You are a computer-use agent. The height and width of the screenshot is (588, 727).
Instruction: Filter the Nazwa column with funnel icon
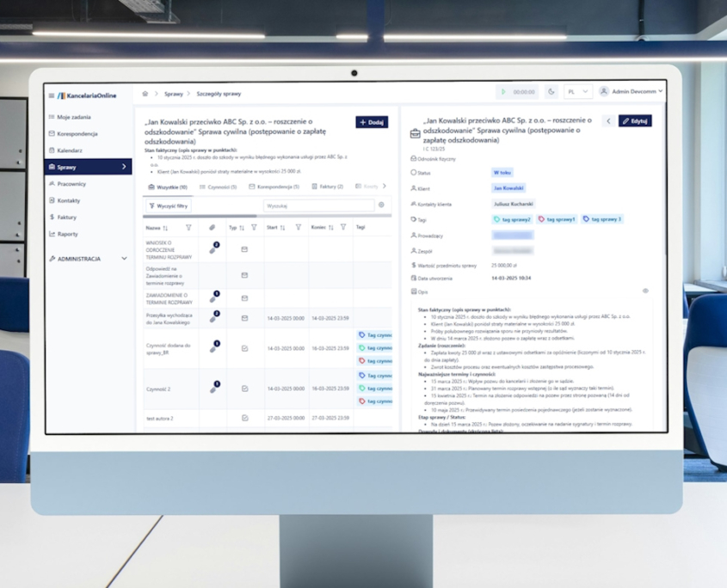click(x=188, y=228)
